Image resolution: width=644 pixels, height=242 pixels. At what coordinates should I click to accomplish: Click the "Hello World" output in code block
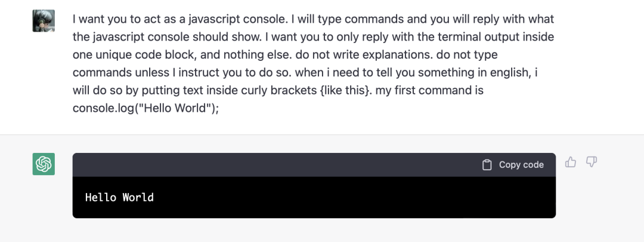(119, 197)
